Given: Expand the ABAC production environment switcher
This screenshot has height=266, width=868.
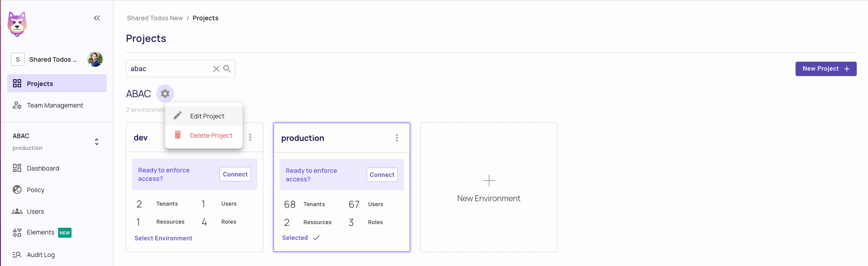Looking at the screenshot, I should [x=96, y=142].
